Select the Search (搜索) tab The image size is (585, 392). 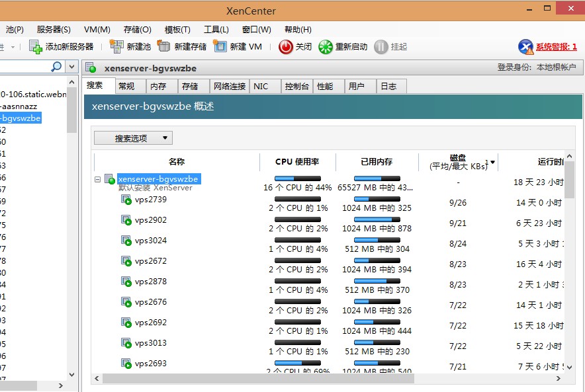[99, 85]
